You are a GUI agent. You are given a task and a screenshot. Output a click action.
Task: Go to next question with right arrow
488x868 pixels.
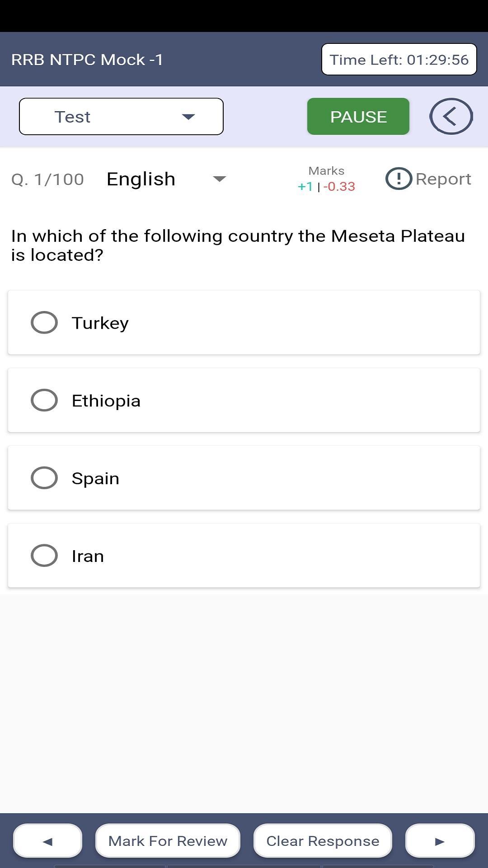coord(440,840)
